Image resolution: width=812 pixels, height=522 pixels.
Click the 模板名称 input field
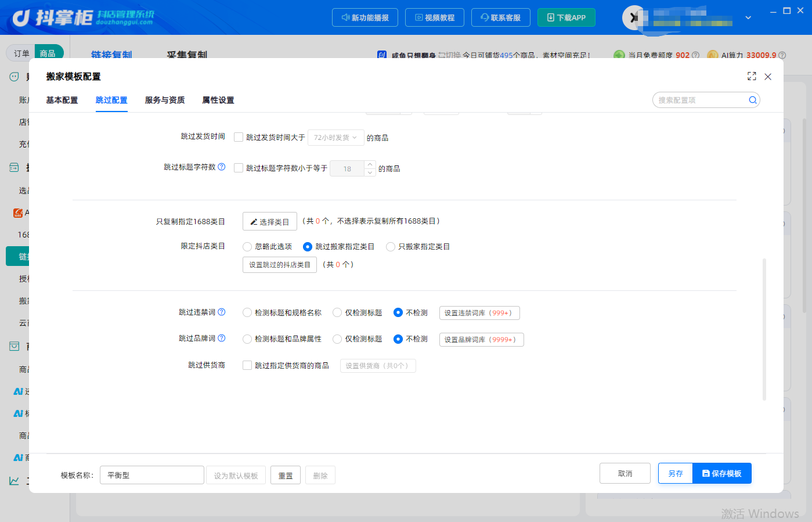(x=152, y=475)
